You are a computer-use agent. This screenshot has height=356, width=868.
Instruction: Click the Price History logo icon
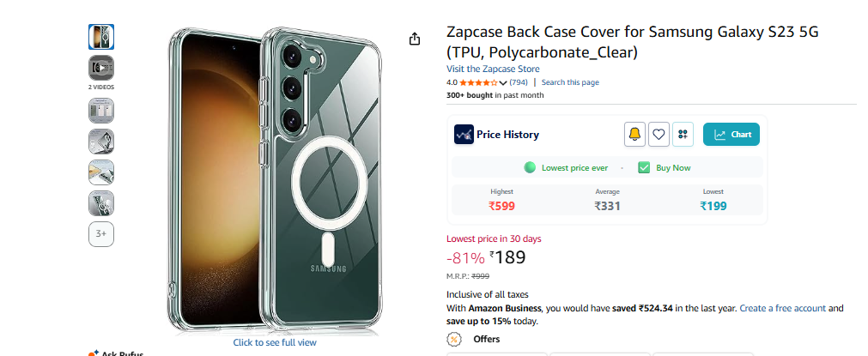pos(464,135)
